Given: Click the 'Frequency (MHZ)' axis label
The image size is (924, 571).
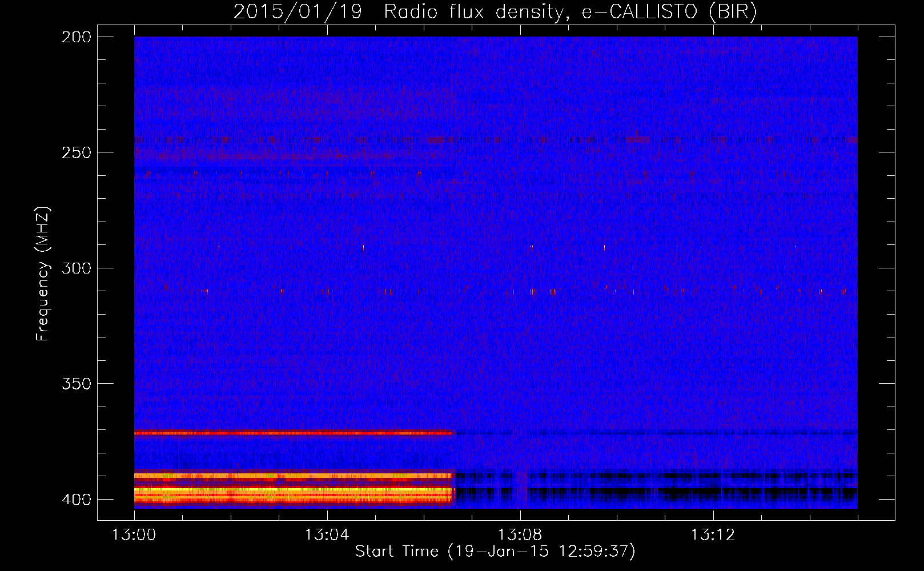Looking at the screenshot, I should click(43, 274).
